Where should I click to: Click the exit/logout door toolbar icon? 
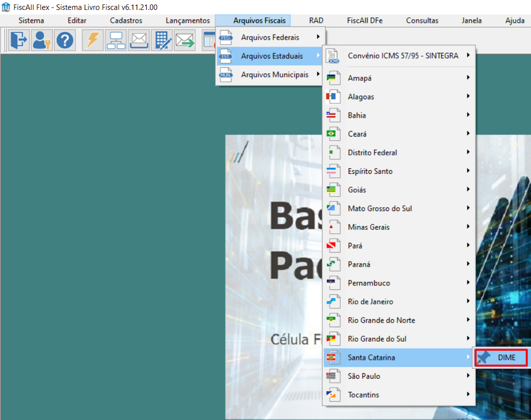tap(18, 40)
